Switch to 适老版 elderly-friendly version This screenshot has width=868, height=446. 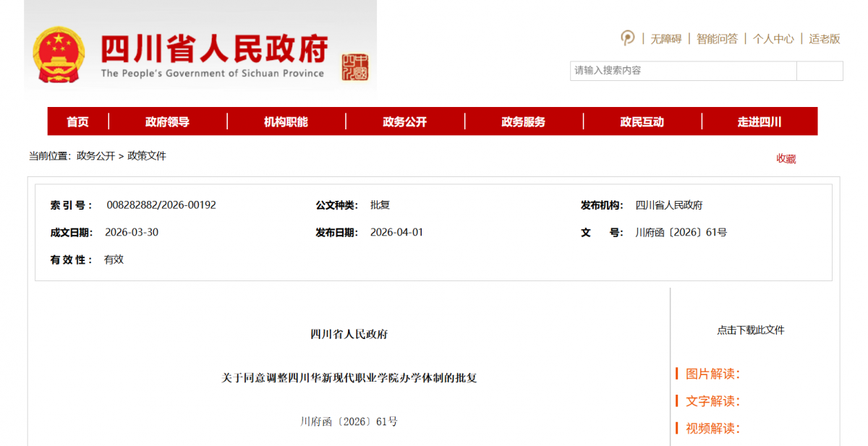[825, 39]
